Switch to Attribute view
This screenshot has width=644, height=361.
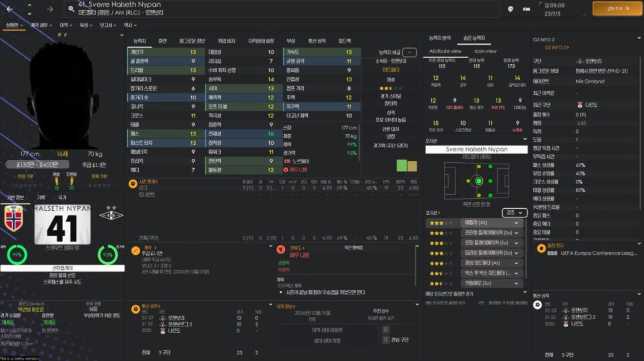pos(445,51)
